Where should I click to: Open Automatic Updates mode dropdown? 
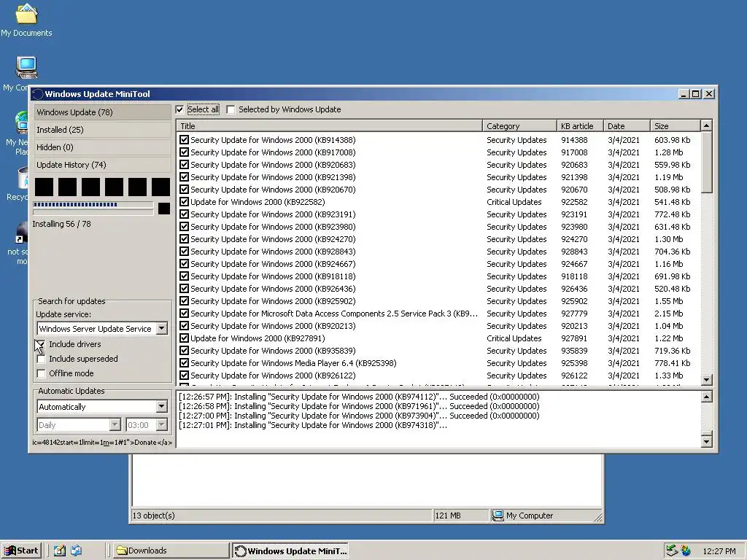[x=162, y=407]
